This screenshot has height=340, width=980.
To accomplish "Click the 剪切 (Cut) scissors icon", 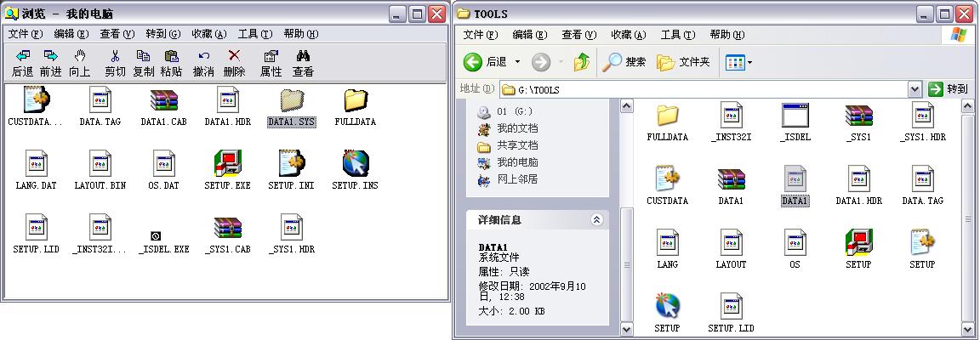I will point(115,56).
